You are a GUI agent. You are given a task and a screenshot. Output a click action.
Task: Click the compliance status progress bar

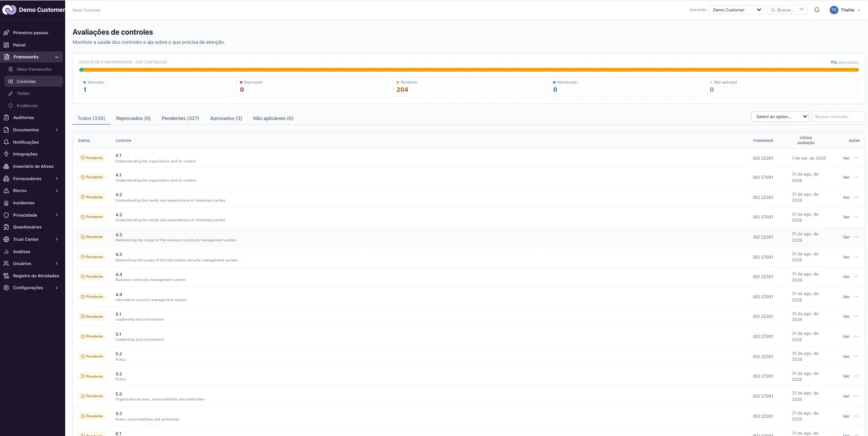tap(469, 70)
